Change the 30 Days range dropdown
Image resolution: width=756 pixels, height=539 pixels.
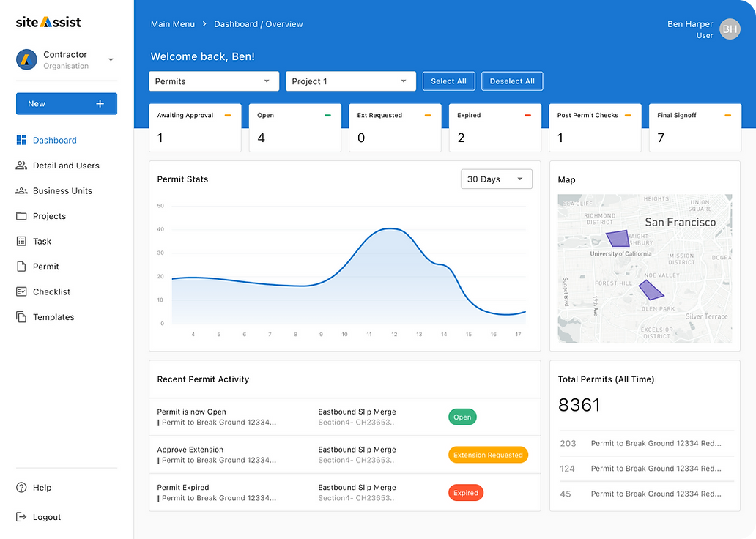496,179
